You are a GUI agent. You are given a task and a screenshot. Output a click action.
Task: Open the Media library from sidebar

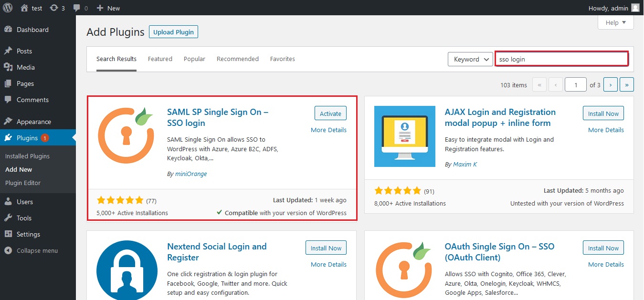25,67
